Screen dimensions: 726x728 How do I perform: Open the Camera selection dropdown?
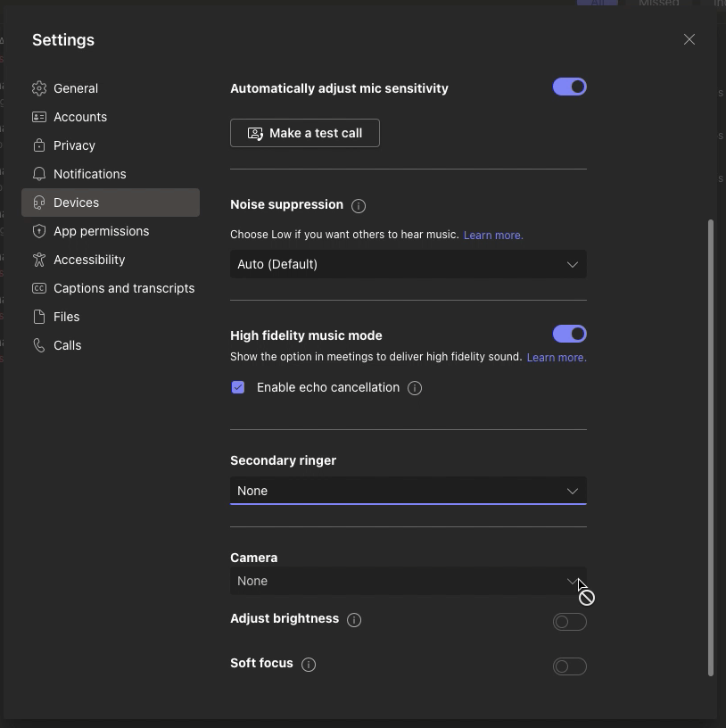pos(408,581)
